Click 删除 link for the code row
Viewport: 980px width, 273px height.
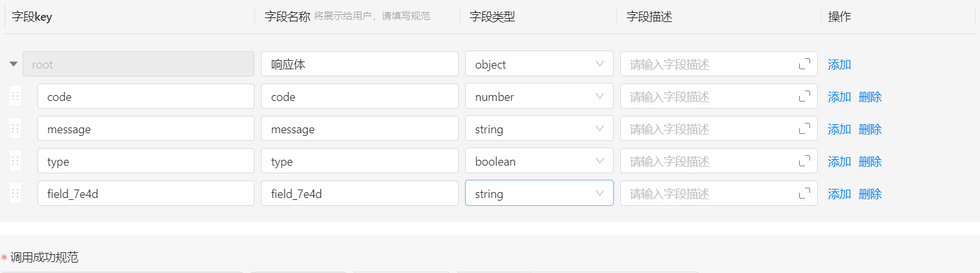(870, 97)
